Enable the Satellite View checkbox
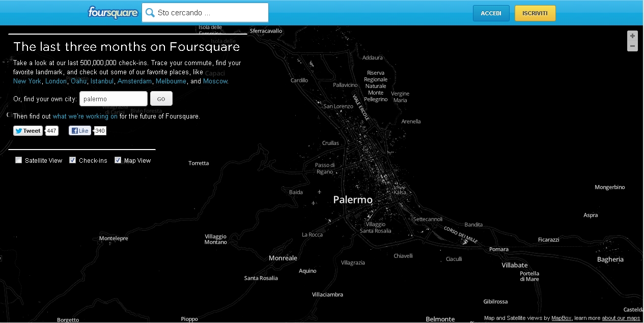The height and width of the screenshot is (323, 644). click(x=19, y=160)
